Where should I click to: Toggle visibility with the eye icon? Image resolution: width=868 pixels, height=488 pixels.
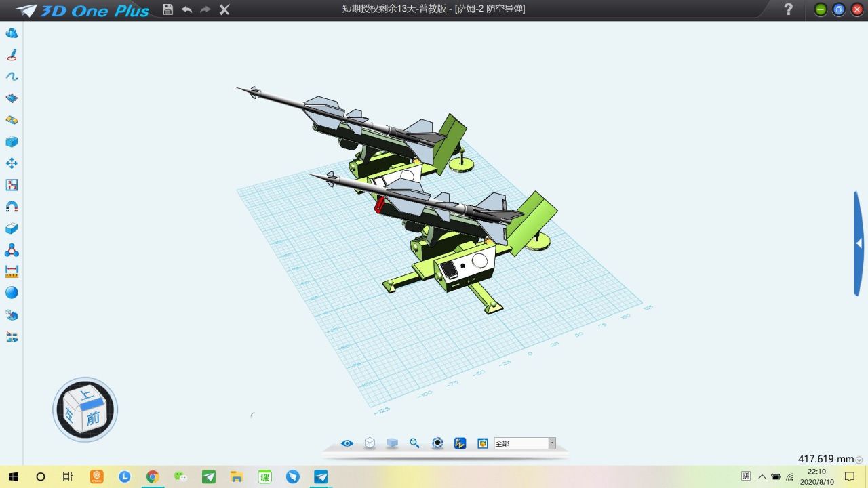coord(347,443)
